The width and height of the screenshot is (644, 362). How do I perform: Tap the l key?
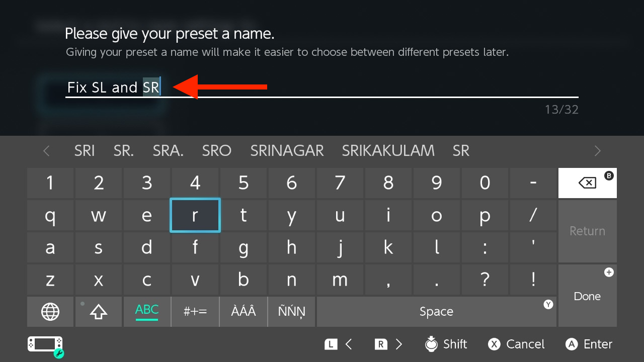pyautogui.click(x=437, y=247)
